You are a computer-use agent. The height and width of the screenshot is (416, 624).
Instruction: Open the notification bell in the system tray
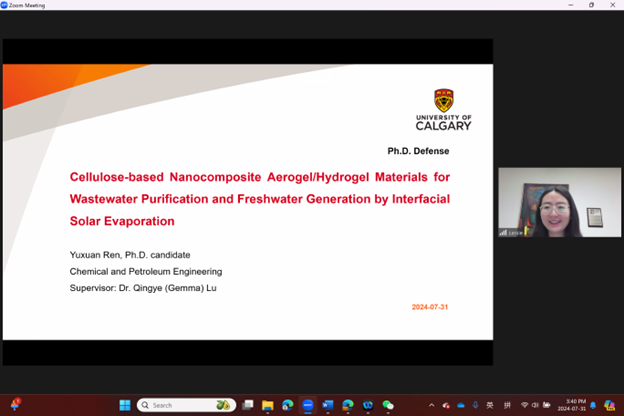pos(593,405)
